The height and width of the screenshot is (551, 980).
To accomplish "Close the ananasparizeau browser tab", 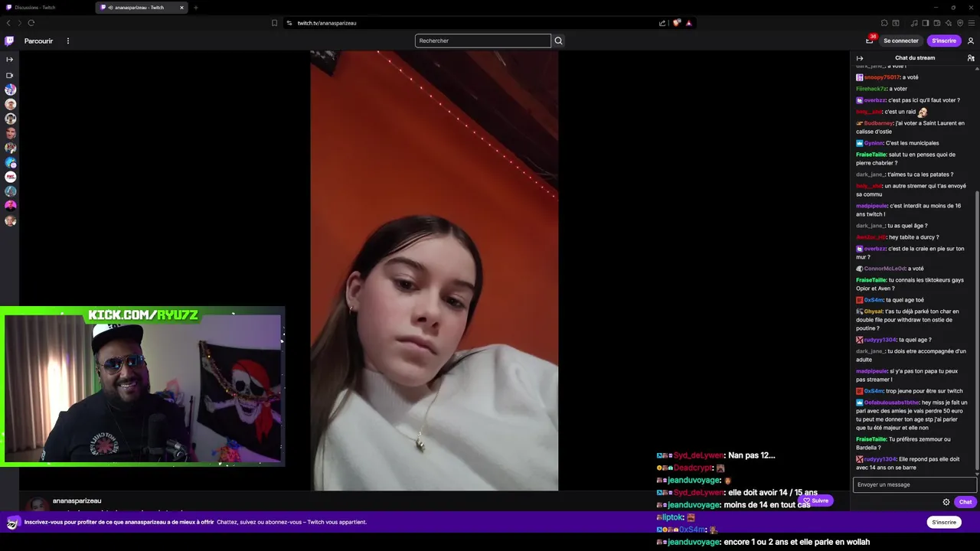I will click(x=182, y=8).
